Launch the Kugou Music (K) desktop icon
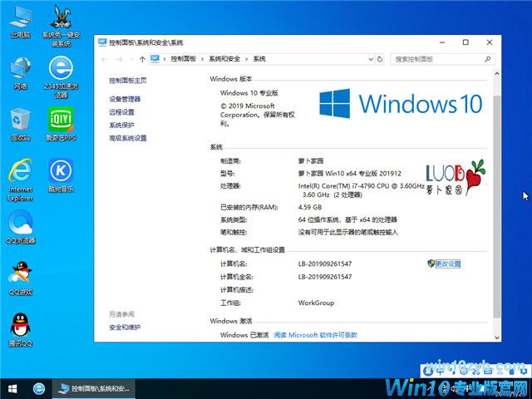 tap(61, 175)
